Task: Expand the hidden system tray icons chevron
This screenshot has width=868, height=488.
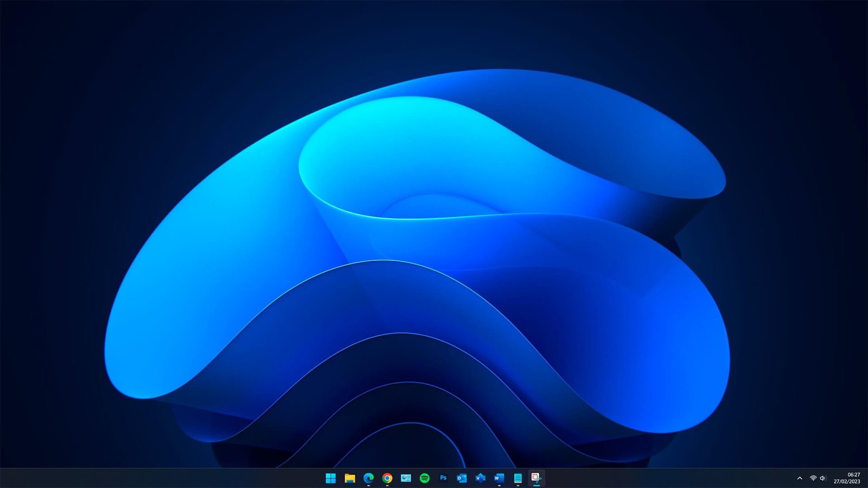Action: pos(800,478)
